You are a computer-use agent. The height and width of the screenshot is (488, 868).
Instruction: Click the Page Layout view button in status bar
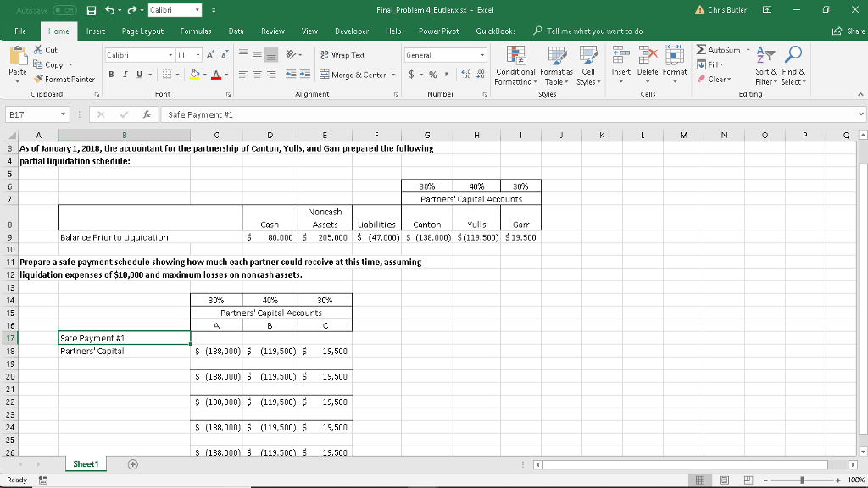point(725,480)
